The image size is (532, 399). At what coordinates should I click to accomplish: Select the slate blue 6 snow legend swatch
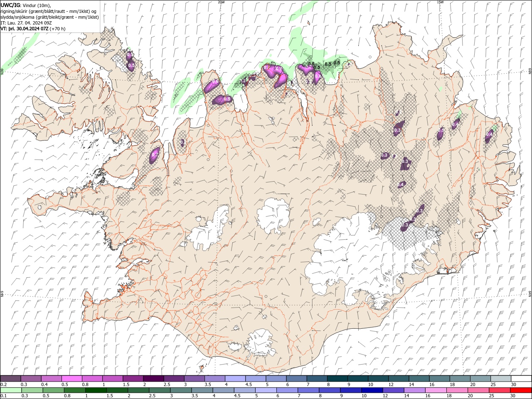[x=296, y=378]
